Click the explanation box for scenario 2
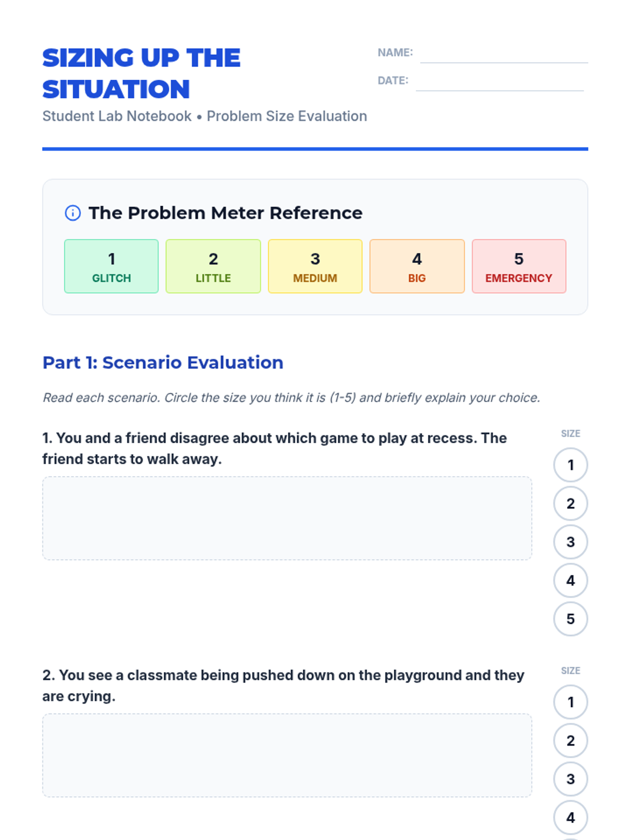Screen dimensions: 630x840 click(287, 755)
